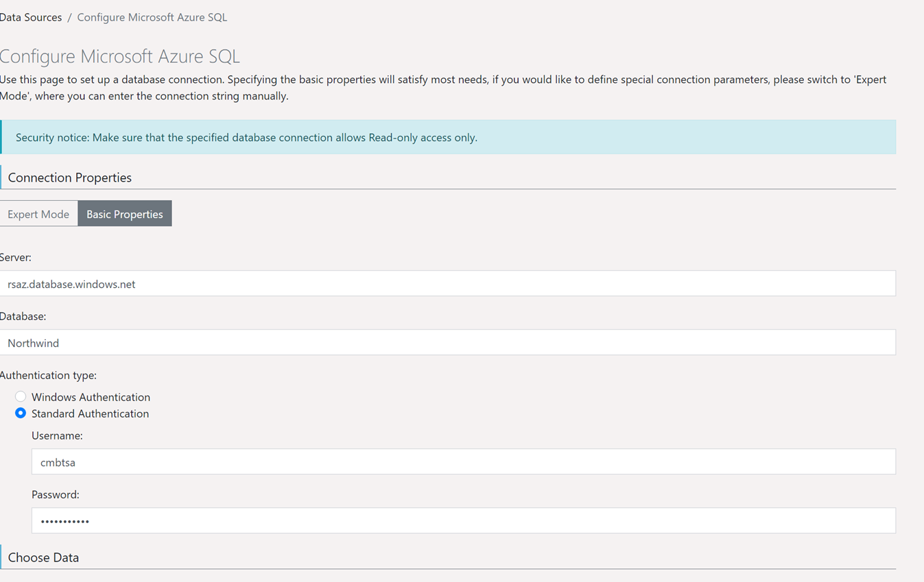The height and width of the screenshot is (582, 924).
Task: Select the Basic Properties tab
Action: click(124, 213)
